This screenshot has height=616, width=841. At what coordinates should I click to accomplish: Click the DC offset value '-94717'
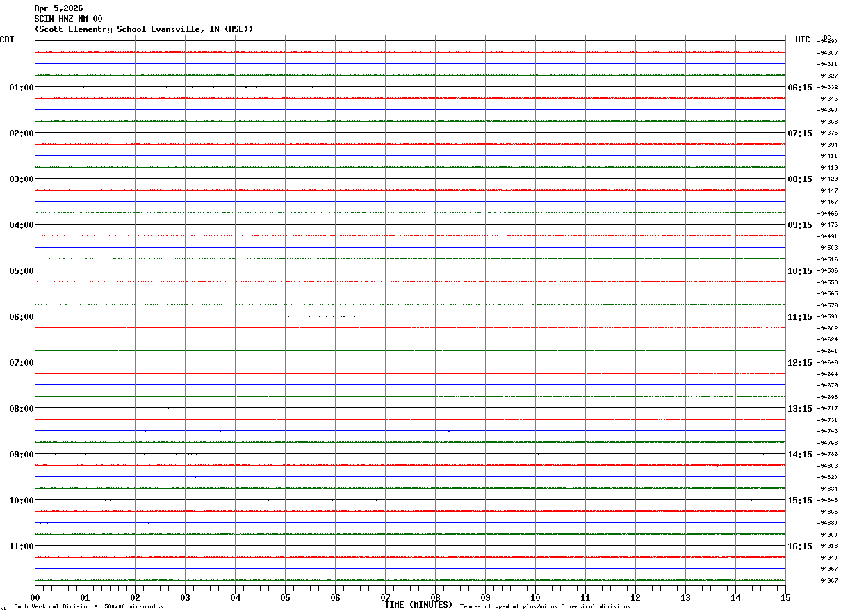pyautogui.click(x=827, y=409)
